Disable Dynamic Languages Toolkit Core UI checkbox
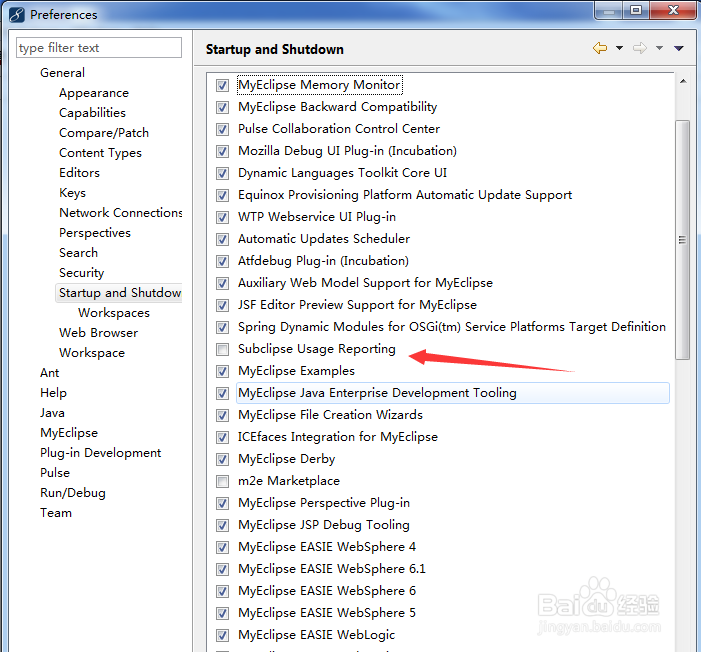The width and height of the screenshot is (701, 652). tap(222, 173)
